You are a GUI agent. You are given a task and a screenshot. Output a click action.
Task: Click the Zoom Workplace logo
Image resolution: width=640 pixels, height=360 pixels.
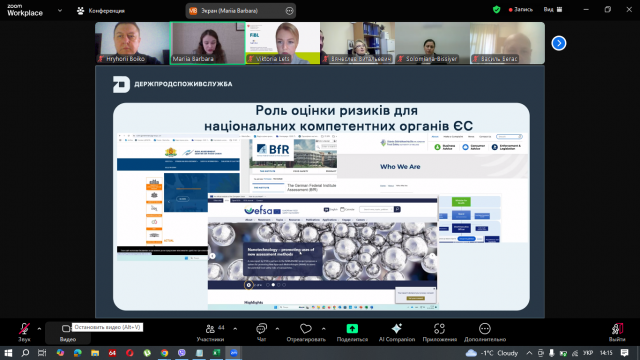tap(25, 10)
